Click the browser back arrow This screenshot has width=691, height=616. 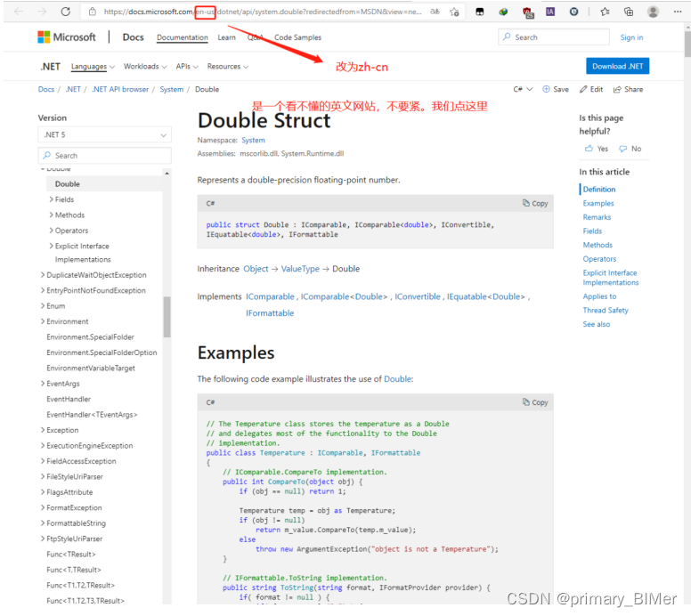coord(19,12)
